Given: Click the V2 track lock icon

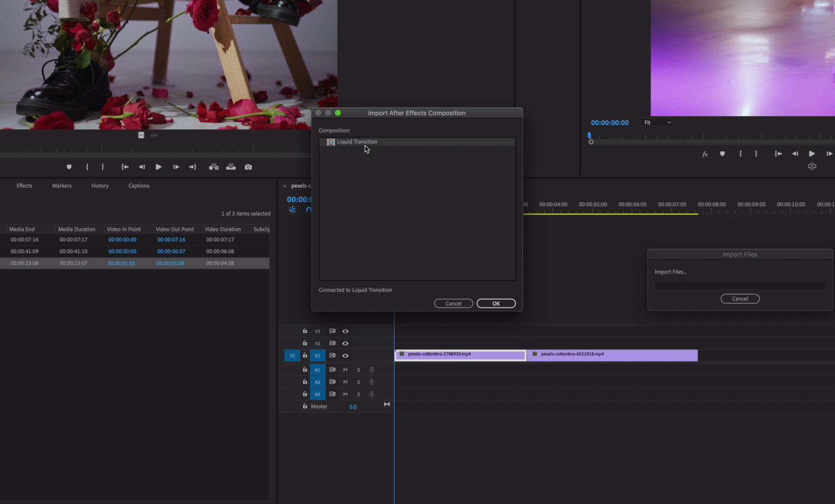Looking at the screenshot, I should click(x=304, y=343).
